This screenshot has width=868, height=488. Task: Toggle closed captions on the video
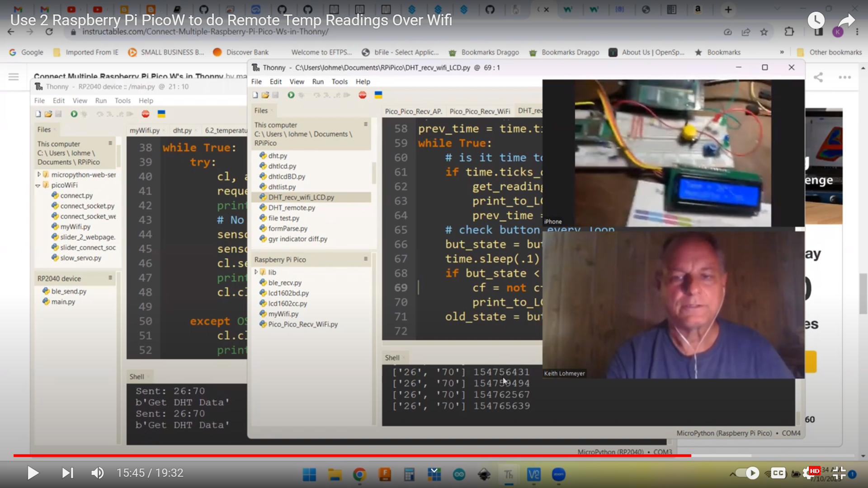pos(778,473)
